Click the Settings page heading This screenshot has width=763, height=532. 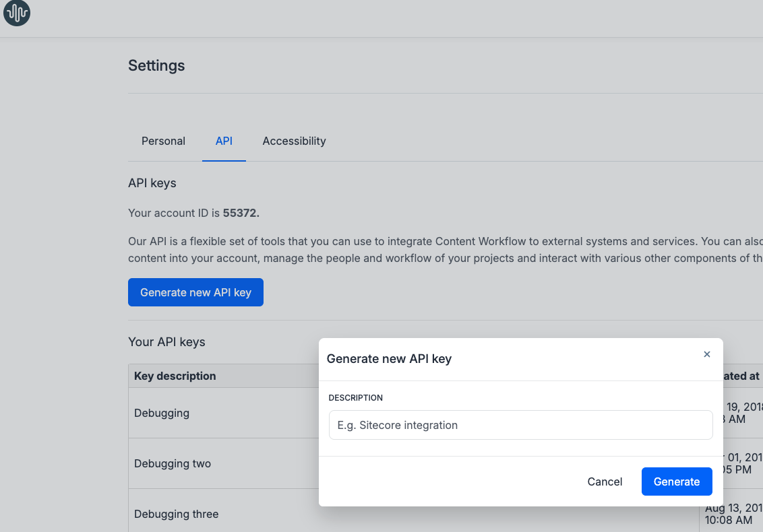pyautogui.click(x=156, y=65)
